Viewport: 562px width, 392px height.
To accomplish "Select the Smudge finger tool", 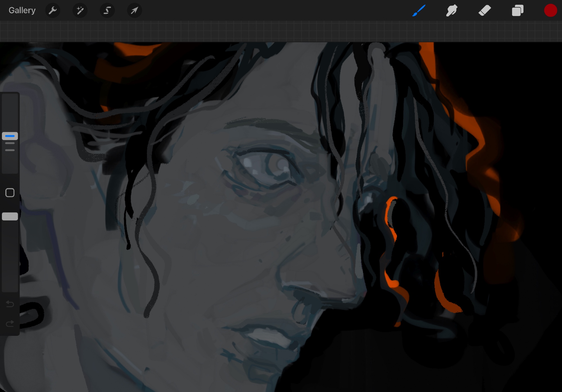I will click(452, 11).
